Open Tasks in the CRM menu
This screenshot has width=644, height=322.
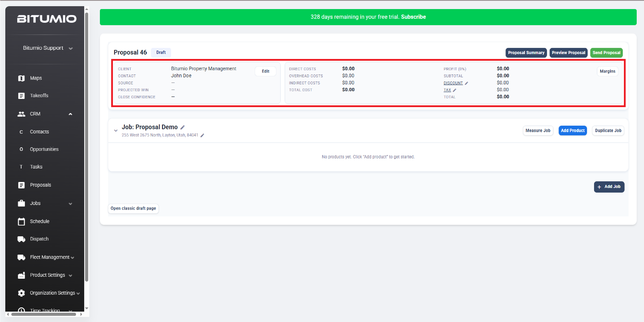pos(36,167)
